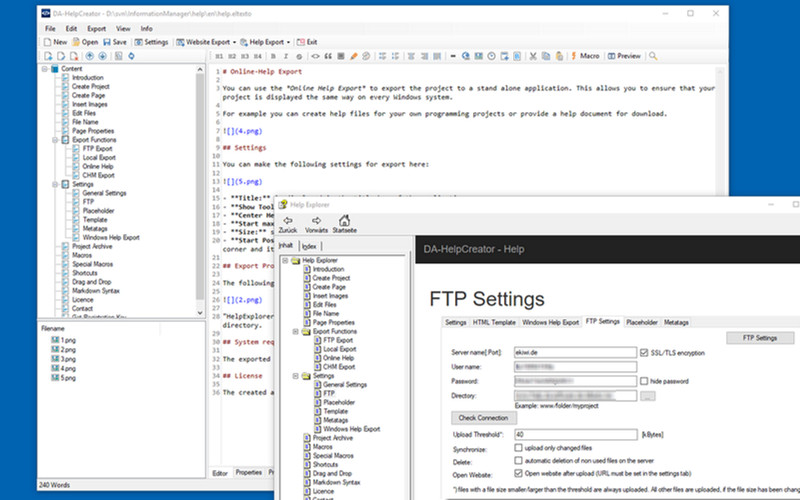Enable the hide password checkbox
This screenshot has width=800, height=500.
(644, 380)
